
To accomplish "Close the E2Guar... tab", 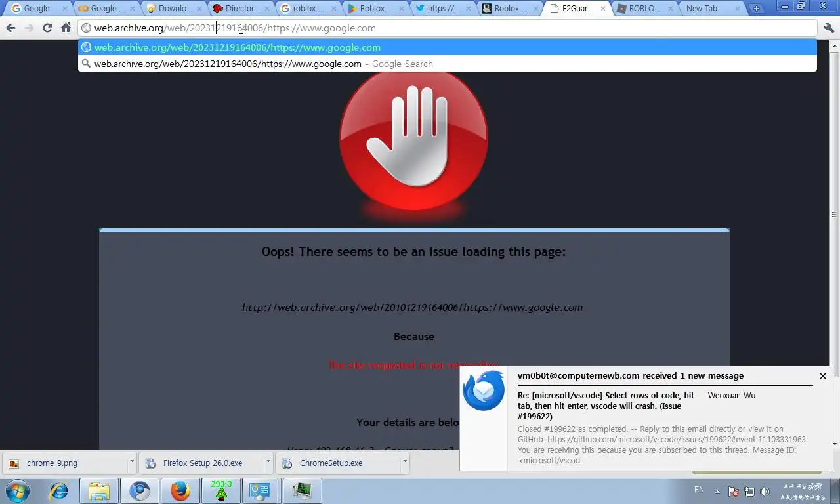I will click(603, 9).
